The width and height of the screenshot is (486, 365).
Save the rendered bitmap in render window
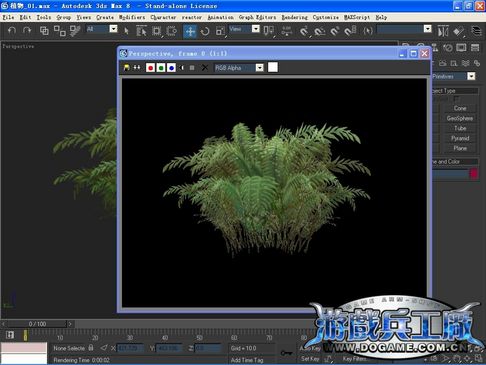pyautogui.click(x=127, y=68)
